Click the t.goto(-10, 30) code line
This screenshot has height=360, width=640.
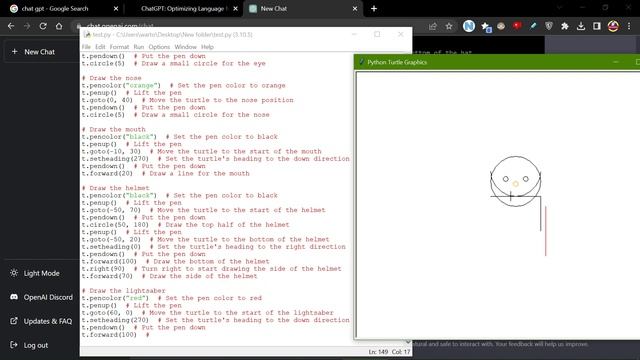point(201,151)
